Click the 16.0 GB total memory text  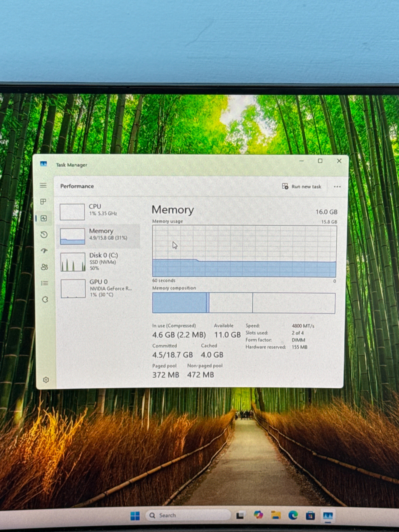[326, 212]
